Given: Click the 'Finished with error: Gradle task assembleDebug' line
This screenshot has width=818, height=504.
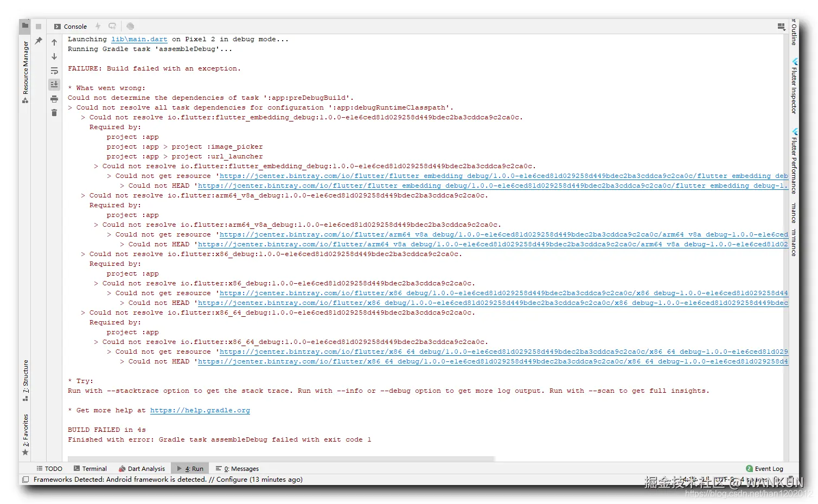Looking at the screenshot, I should click(220, 439).
